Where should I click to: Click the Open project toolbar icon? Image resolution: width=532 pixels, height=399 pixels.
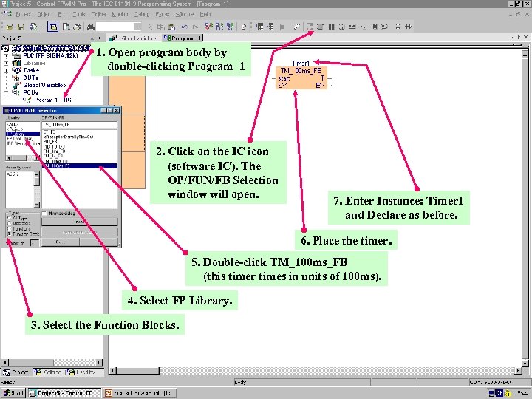10,27
